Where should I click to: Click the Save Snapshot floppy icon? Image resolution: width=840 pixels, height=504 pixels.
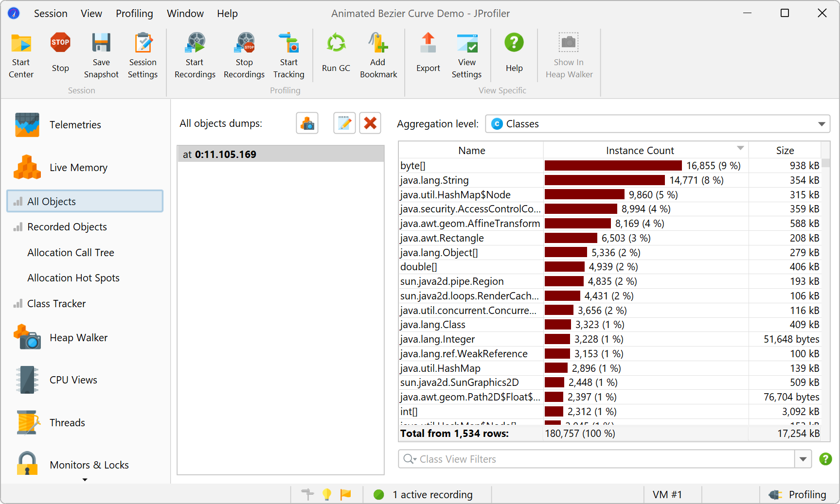click(101, 43)
